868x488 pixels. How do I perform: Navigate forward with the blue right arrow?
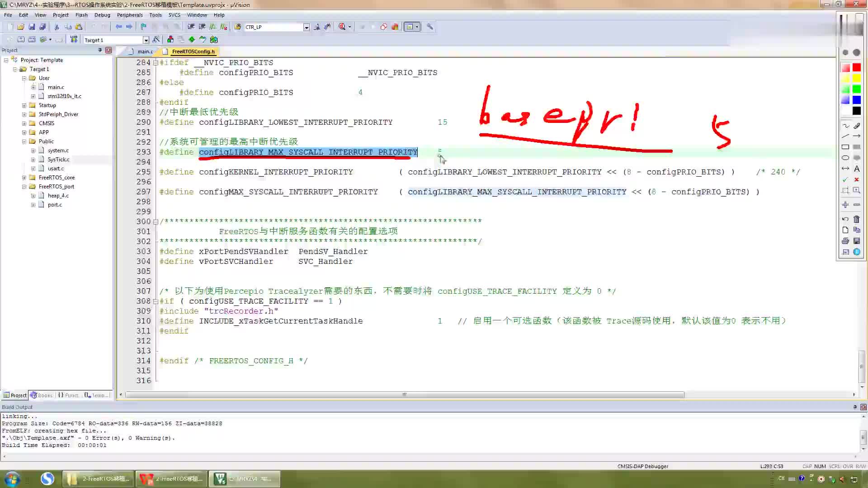[129, 27]
